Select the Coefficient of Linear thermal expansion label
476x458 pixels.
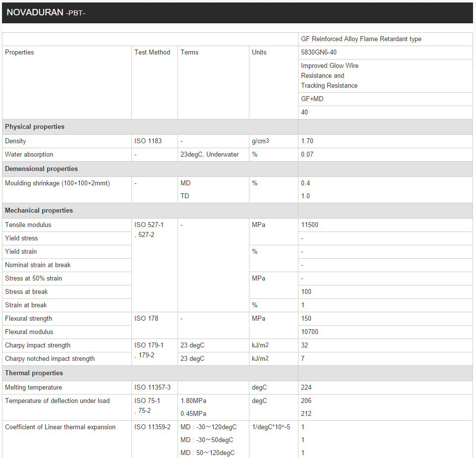point(60,427)
